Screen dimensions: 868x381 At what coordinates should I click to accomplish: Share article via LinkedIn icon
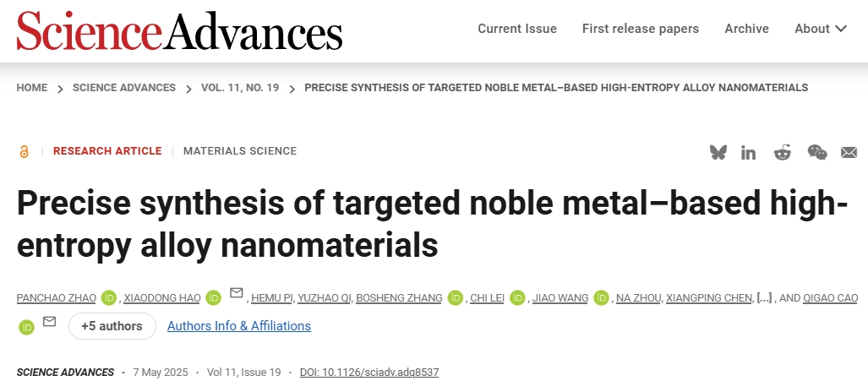tap(749, 153)
